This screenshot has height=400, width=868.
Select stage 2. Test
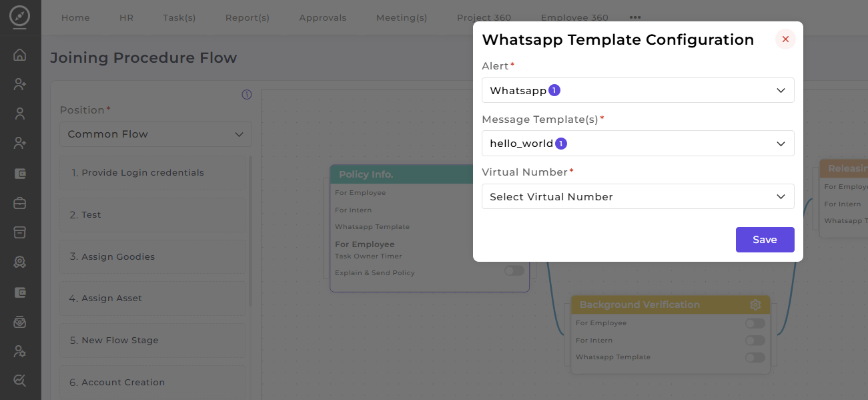(153, 215)
